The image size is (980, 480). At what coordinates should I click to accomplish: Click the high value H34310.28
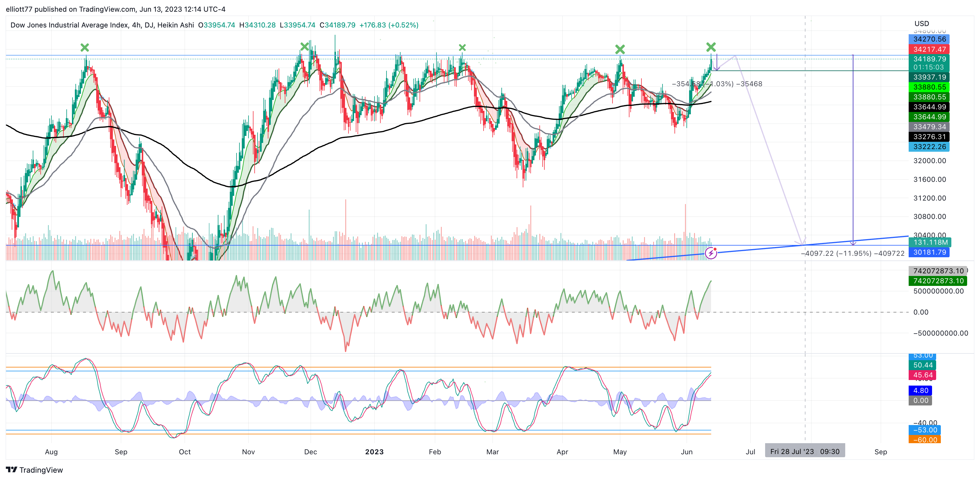click(x=257, y=25)
